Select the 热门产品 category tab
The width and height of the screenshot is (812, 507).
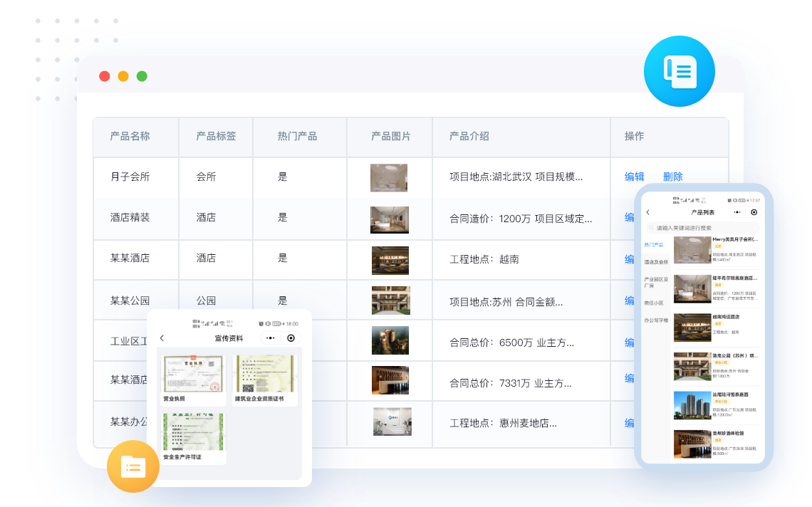coord(654,244)
